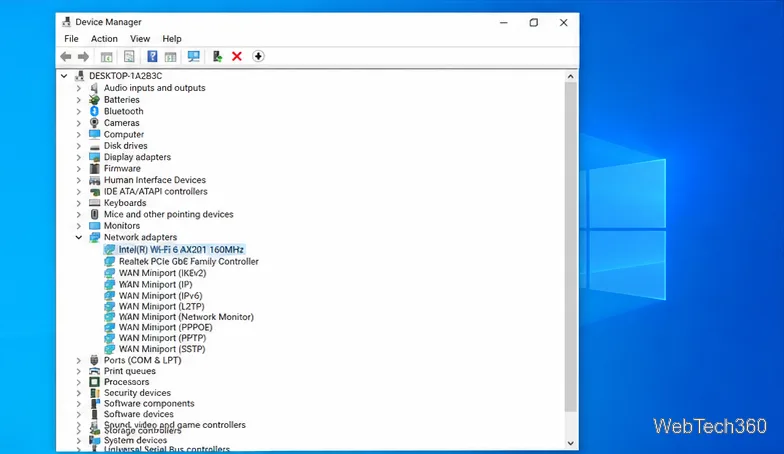Click the vertical scrollbar thumb
784x454 pixels.
(x=570, y=247)
